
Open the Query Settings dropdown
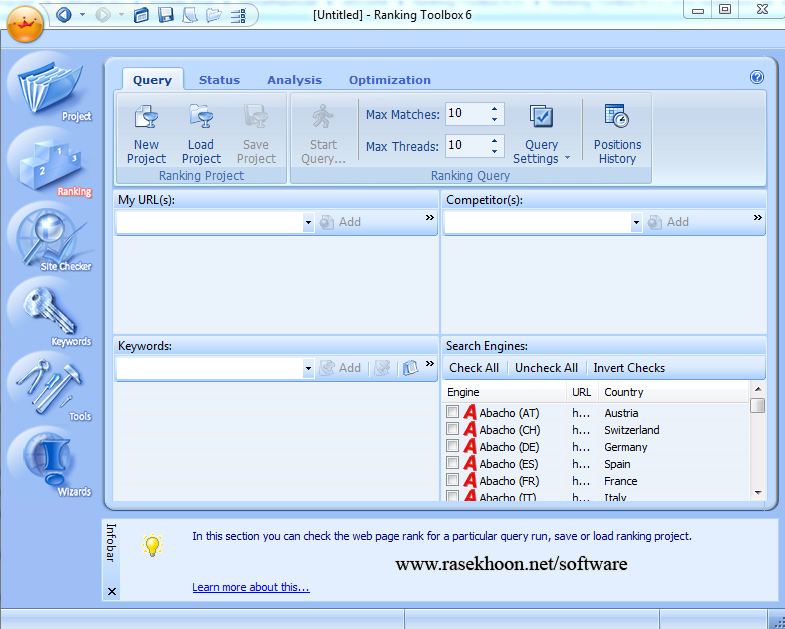[542, 134]
